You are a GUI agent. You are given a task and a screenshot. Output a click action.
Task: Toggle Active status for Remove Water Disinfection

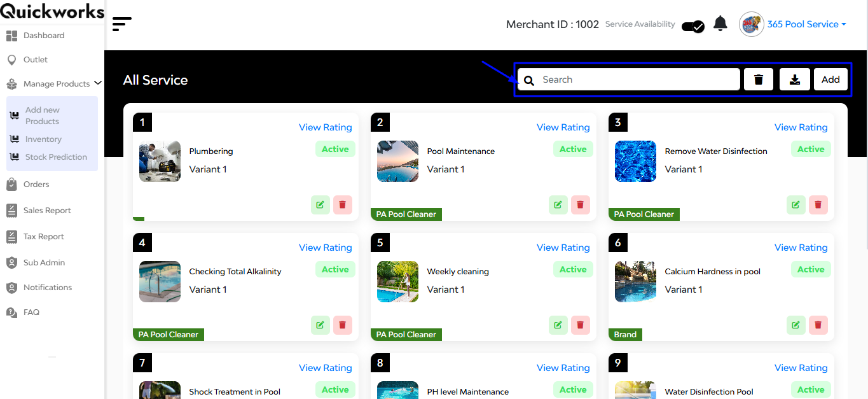(x=811, y=150)
